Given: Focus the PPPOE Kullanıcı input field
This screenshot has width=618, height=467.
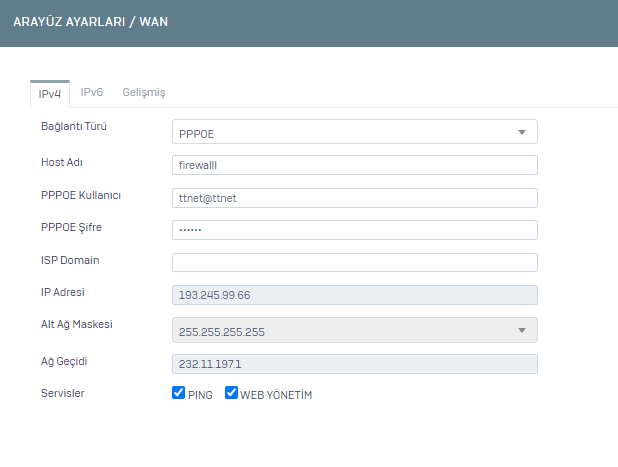Looking at the screenshot, I should pyautogui.click(x=355, y=198).
